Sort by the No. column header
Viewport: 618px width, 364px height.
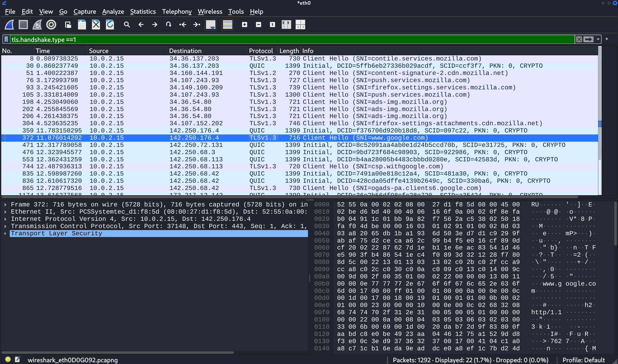[17, 51]
